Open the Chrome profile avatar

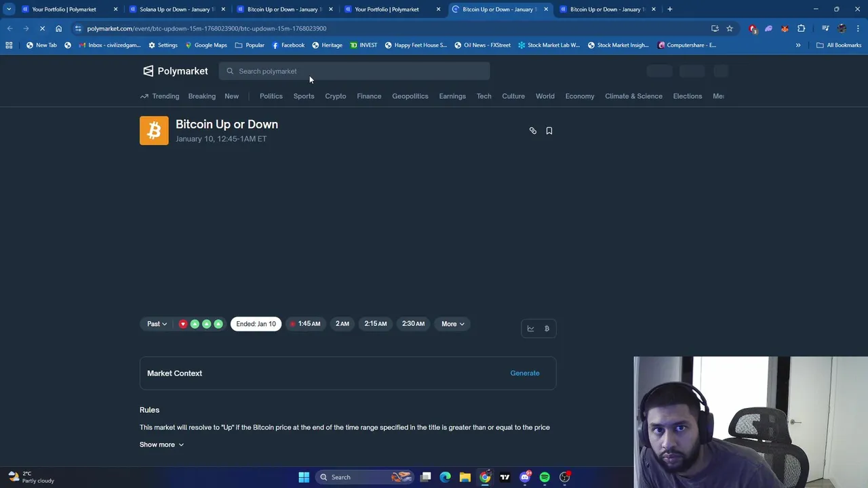click(842, 28)
